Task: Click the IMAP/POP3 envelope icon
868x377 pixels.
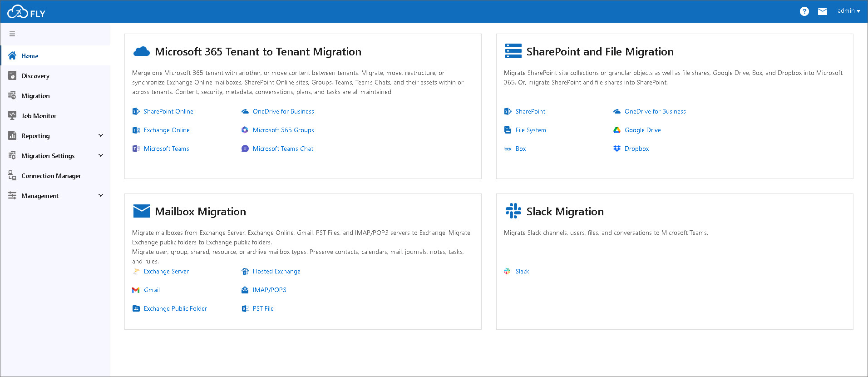Action: 245,290
